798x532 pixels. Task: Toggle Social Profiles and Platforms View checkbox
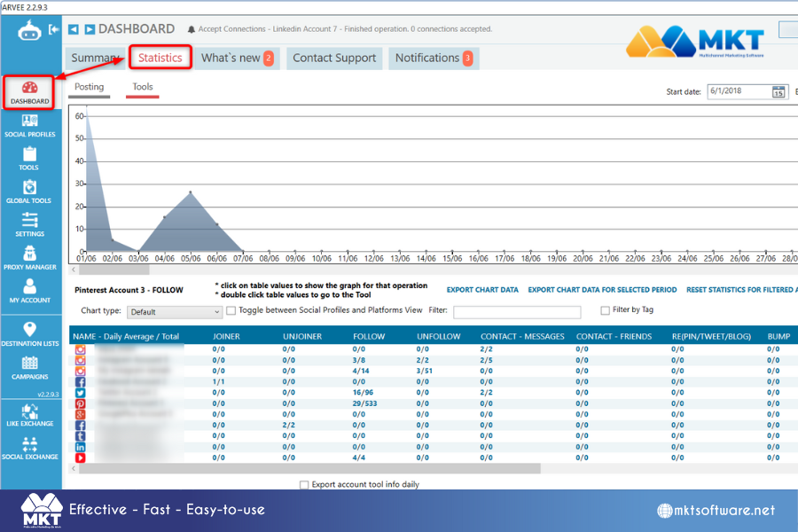point(231,310)
